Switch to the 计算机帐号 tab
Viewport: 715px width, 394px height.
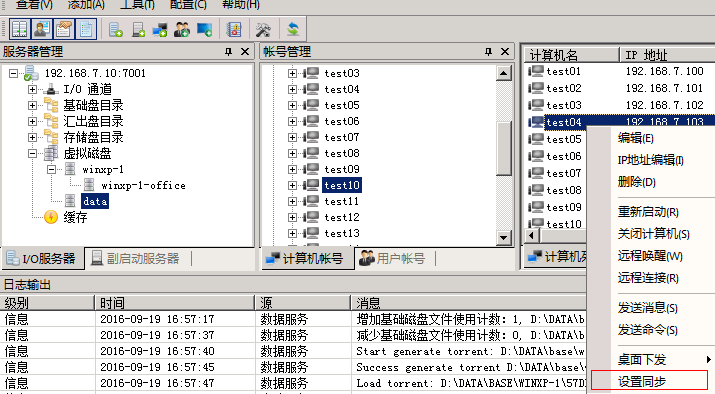pos(307,259)
